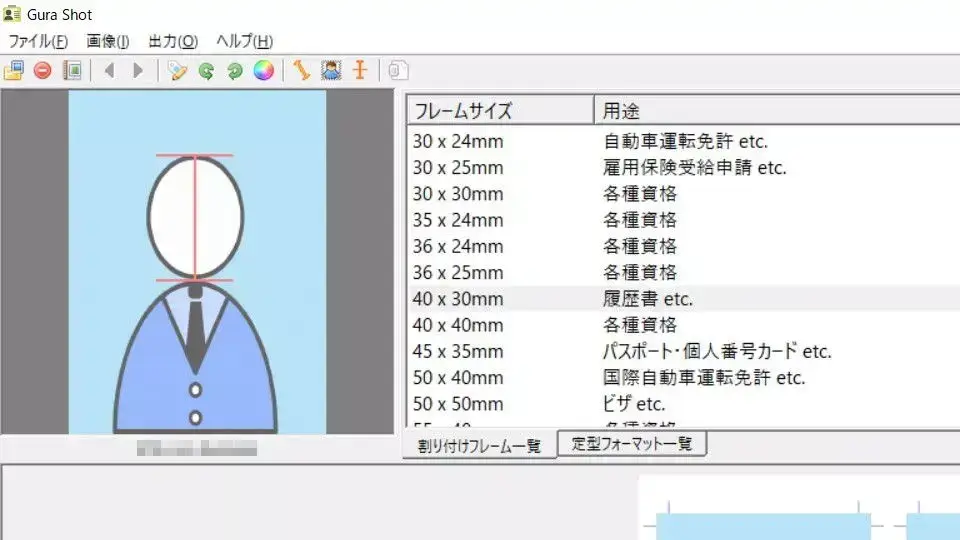The width and height of the screenshot is (960, 540).
Task: Open the color wheel adjustment tool
Action: pyautogui.click(x=263, y=71)
